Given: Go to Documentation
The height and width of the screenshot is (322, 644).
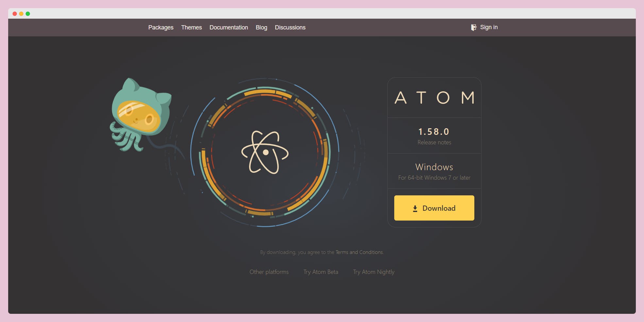Looking at the screenshot, I should click(229, 27).
